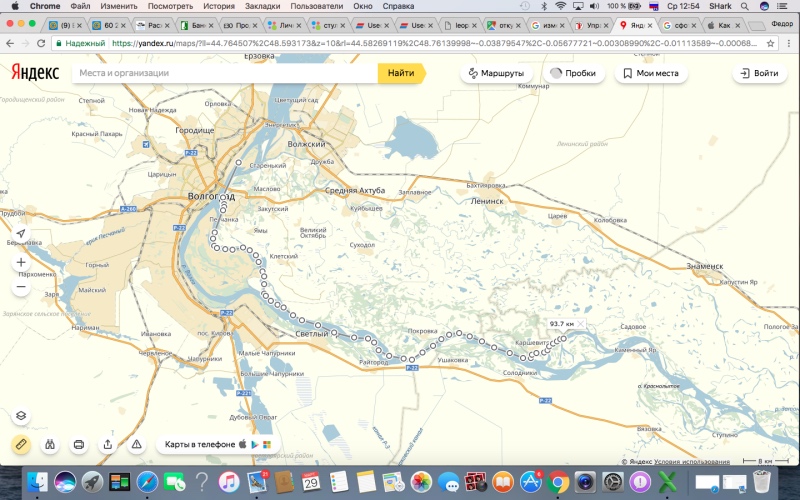The height and width of the screenshot is (500, 800).
Task: Open panoramas with the binoculars icon
Action: tap(50, 443)
